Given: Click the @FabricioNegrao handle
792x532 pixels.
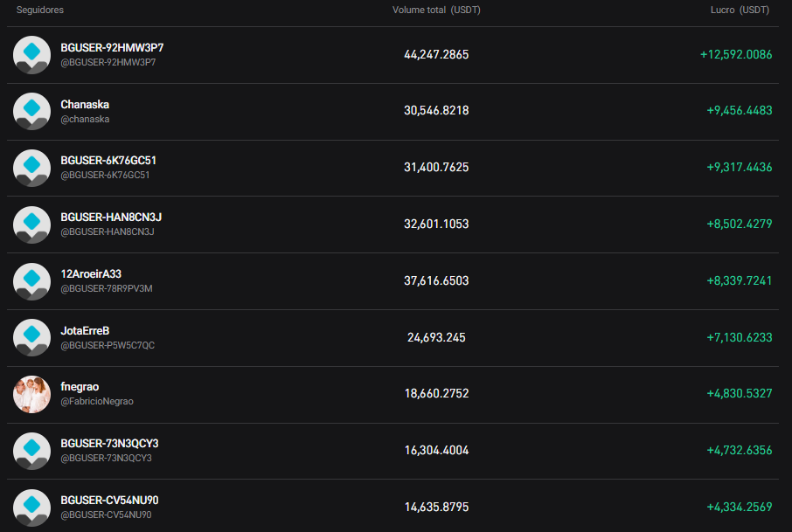Looking at the screenshot, I should pyautogui.click(x=97, y=402).
